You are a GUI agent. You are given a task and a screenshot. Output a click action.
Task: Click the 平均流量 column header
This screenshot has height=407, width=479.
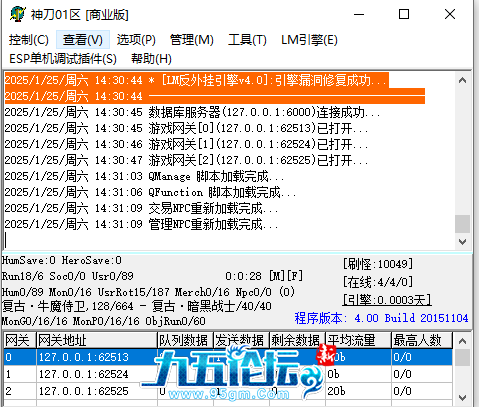[x=358, y=340]
